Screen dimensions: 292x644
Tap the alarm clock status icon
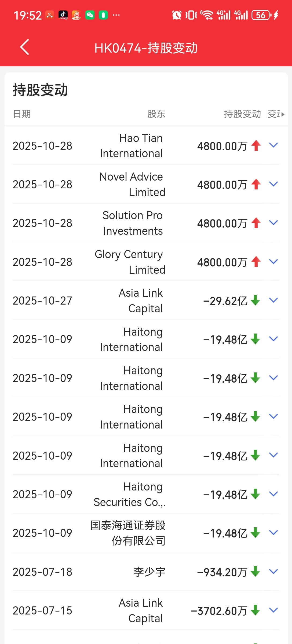pyautogui.click(x=176, y=15)
